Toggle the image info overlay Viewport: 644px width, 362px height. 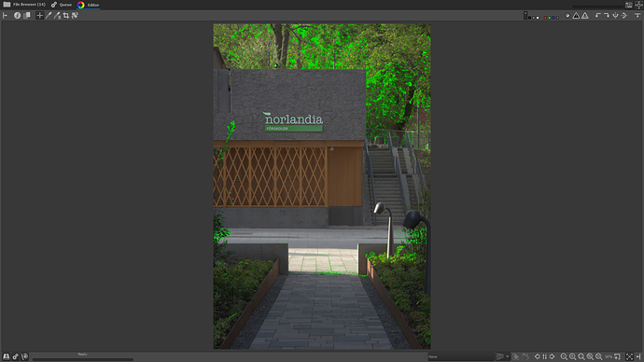[x=17, y=16]
